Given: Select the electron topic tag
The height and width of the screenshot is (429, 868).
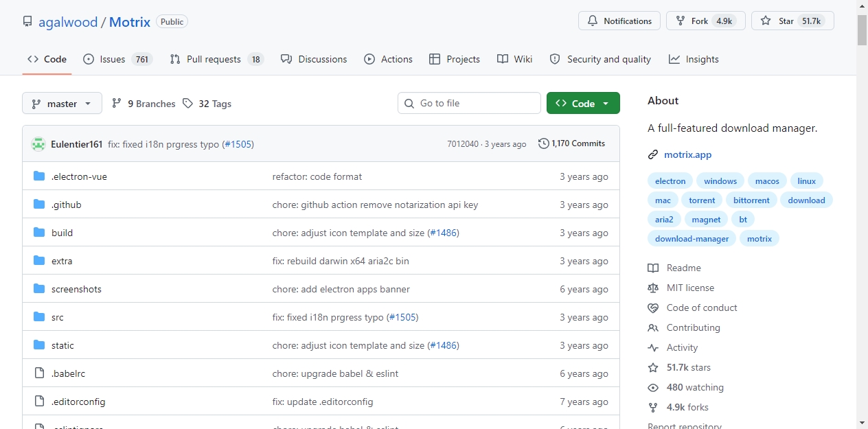Looking at the screenshot, I should pos(670,181).
